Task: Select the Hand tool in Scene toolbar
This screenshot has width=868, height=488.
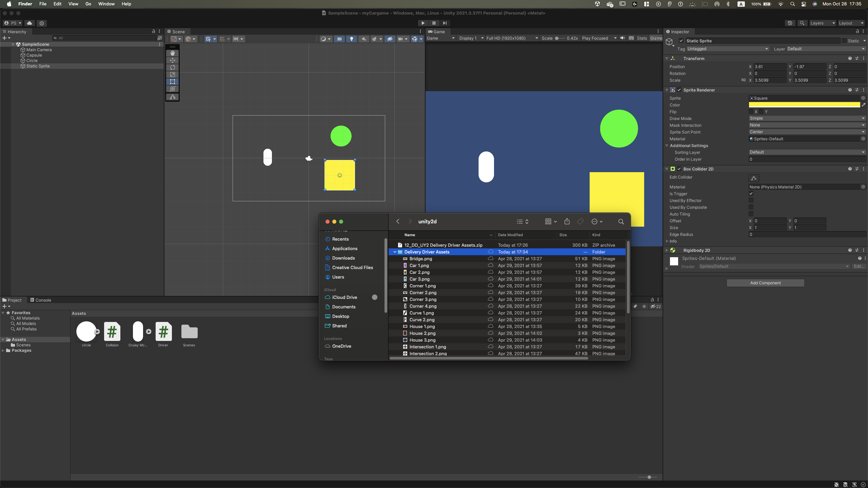Action: (173, 53)
